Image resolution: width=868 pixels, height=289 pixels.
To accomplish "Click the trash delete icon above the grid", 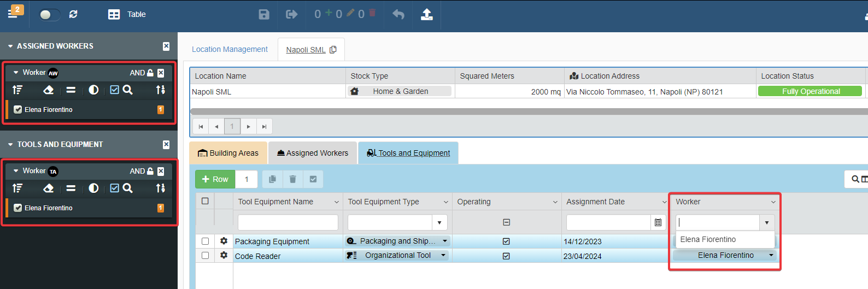I will coord(292,179).
